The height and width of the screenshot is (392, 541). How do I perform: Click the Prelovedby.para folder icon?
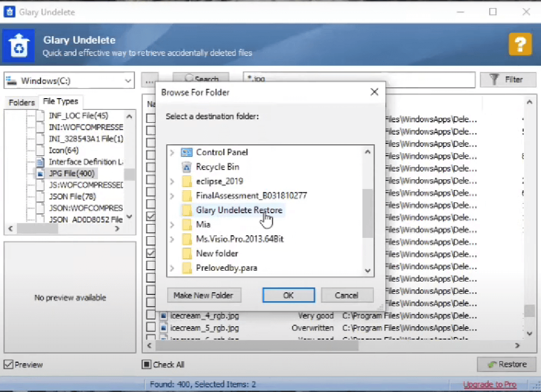coord(186,268)
